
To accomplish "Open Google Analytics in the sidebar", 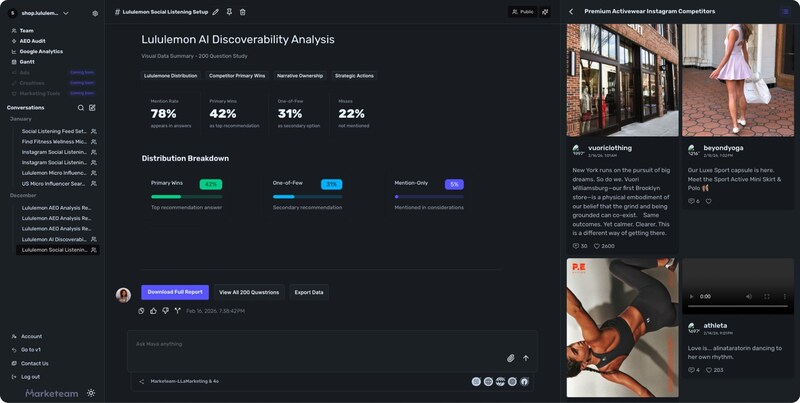I will [41, 51].
